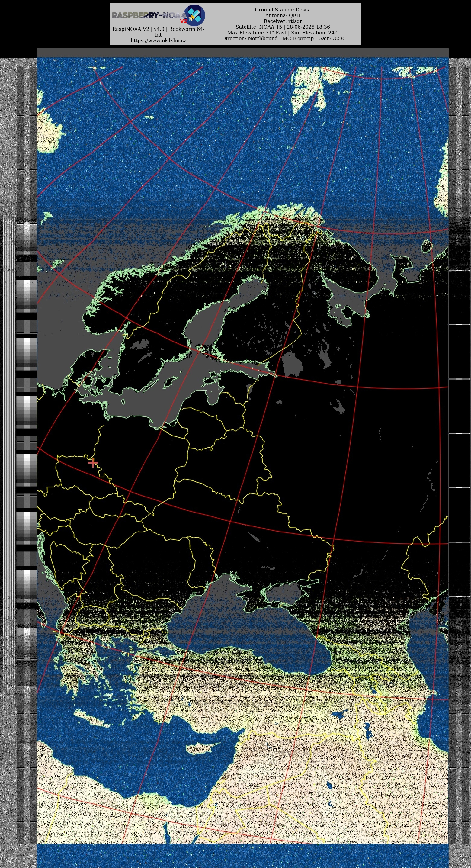Click the 'Direction: Northbound | MCIR-precip' line

283,38
